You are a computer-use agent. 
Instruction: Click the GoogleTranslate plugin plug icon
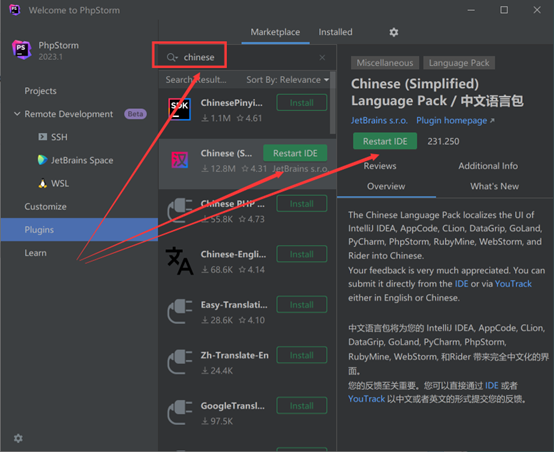click(179, 412)
